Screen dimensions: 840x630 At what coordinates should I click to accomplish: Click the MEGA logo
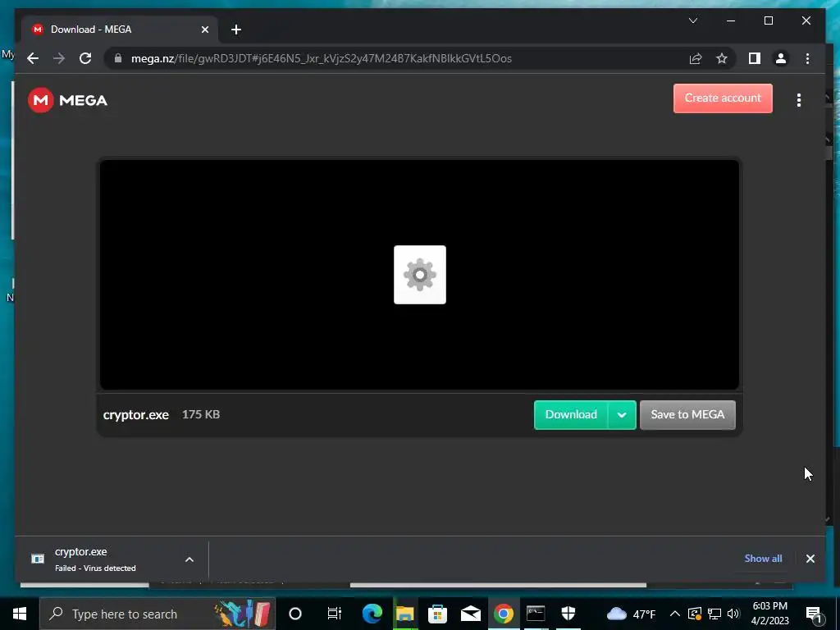coord(67,100)
